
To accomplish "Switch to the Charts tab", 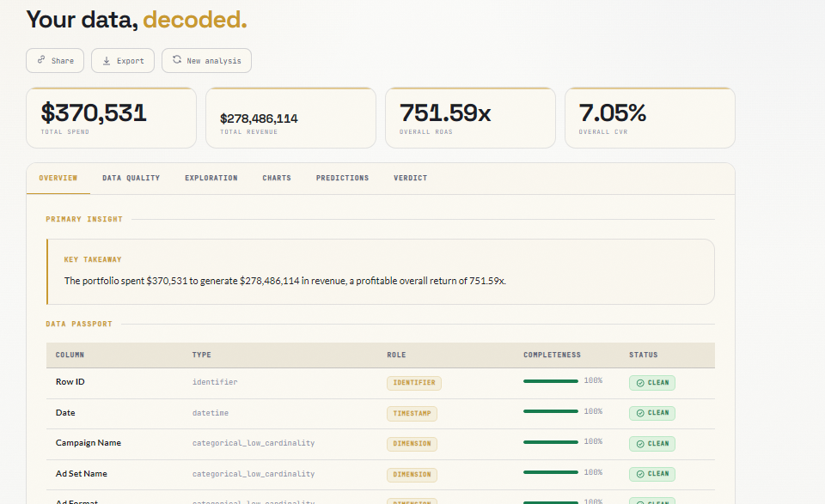I will pos(277,179).
